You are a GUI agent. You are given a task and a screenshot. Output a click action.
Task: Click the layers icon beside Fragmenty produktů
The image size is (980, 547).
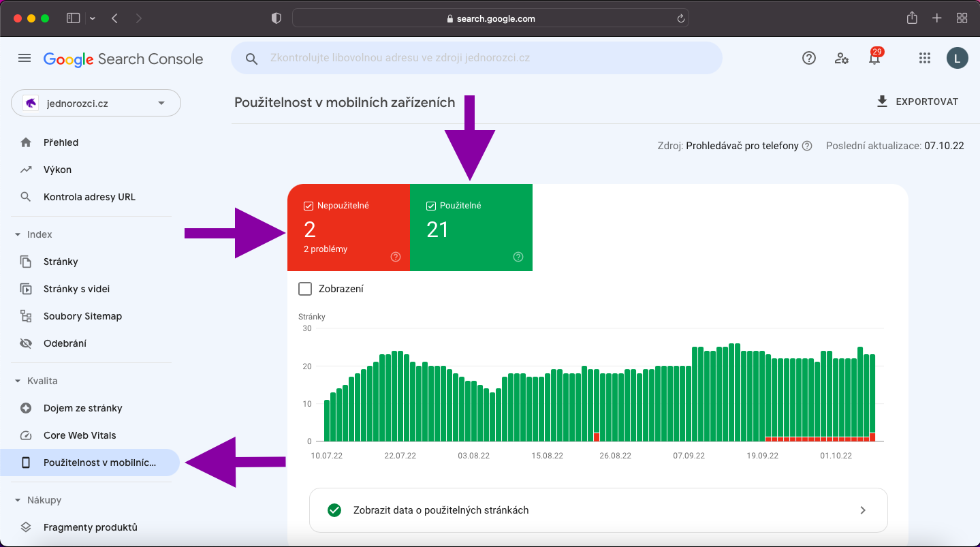[x=26, y=527]
